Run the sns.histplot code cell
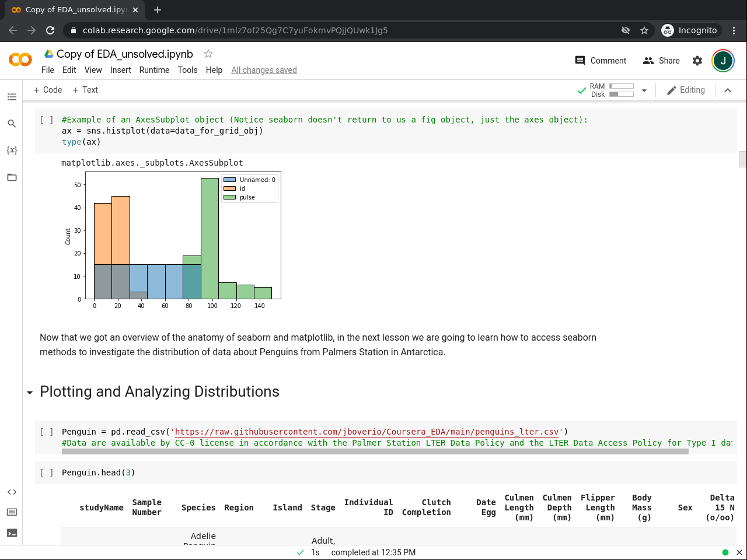Screen dimensions: 747x560 point(47,120)
